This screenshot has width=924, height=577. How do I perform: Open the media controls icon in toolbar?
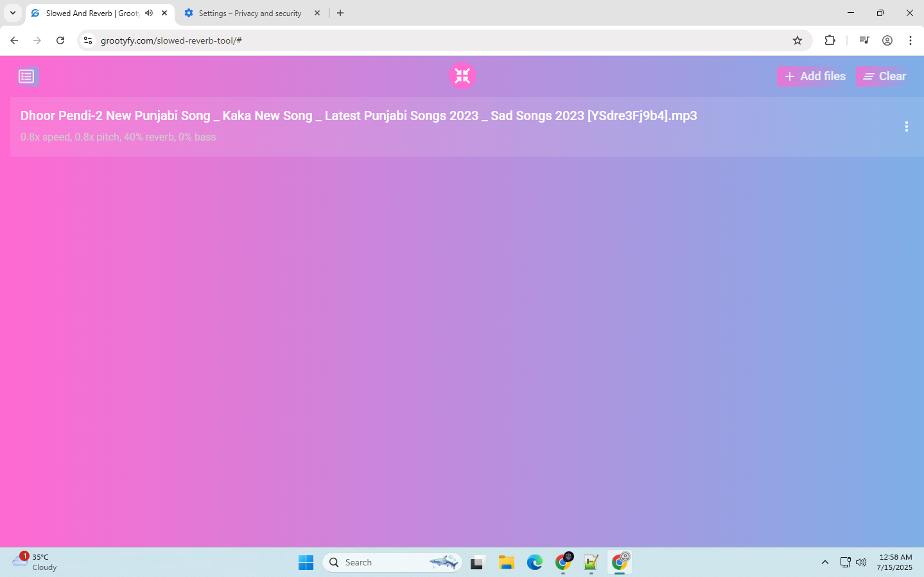pos(864,40)
